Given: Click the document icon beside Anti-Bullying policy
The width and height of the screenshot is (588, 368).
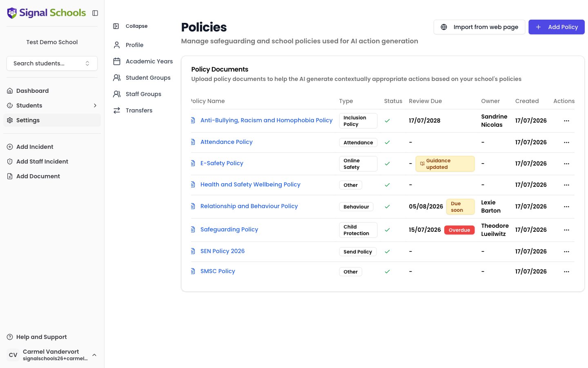Looking at the screenshot, I should (x=193, y=120).
